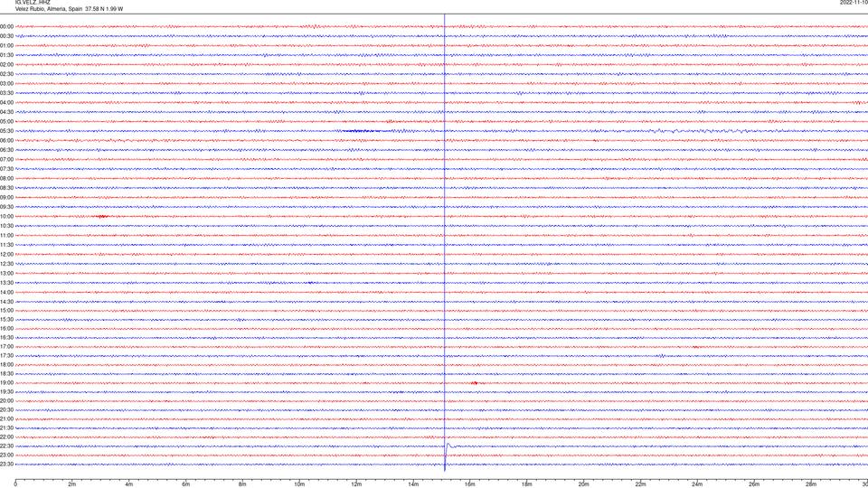Viewport: 868px width, 488px height.
Task: Click the IG.VELZ..HHZ channel label
Action: [x=33, y=2]
